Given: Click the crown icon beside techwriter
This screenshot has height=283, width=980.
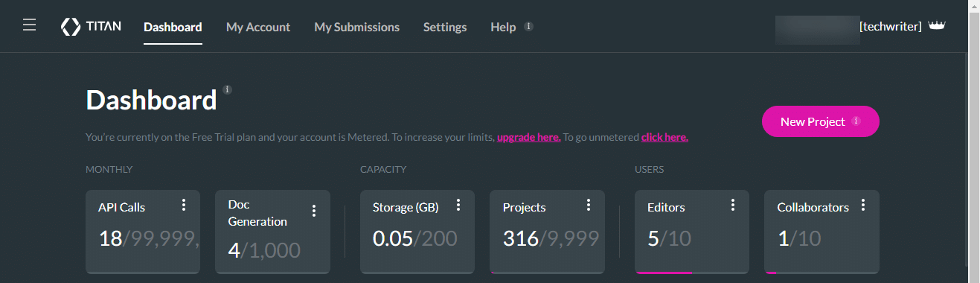Looking at the screenshot, I should [x=937, y=26].
